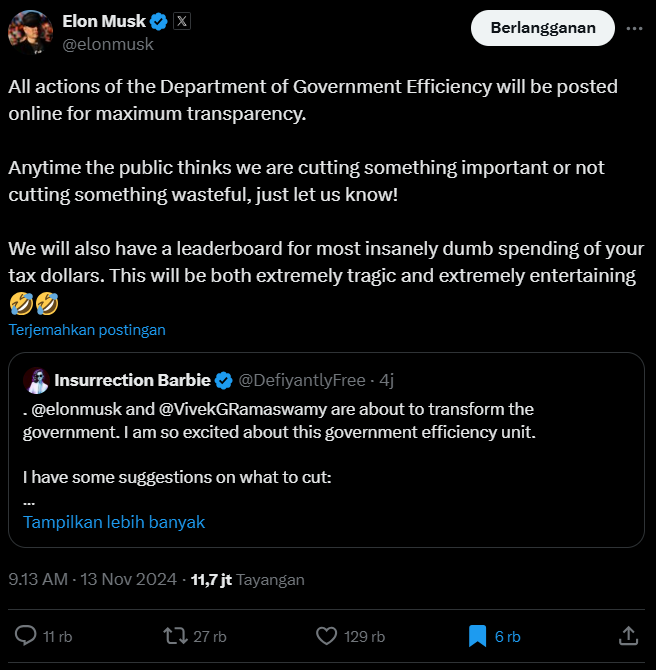Image resolution: width=656 pixels, height=670 pixels.
Task: Click the 9.13 AM timestamp link
Action: click(x=93, y=579)
